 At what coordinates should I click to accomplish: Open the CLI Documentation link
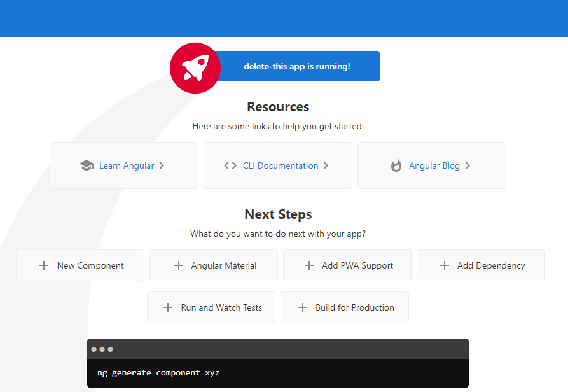281,165
